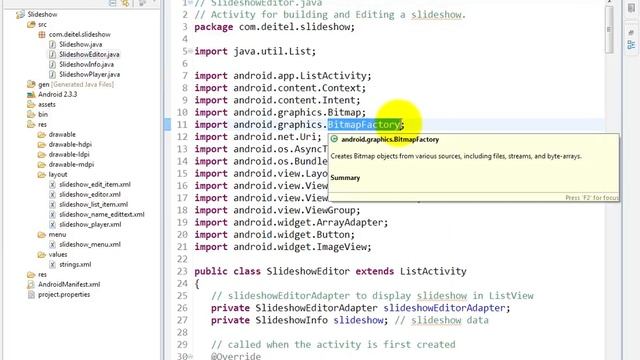Viewport: 640px width, 360px height.
Task: Select slideshow_player.xml in layout
Action: [90, 224]
